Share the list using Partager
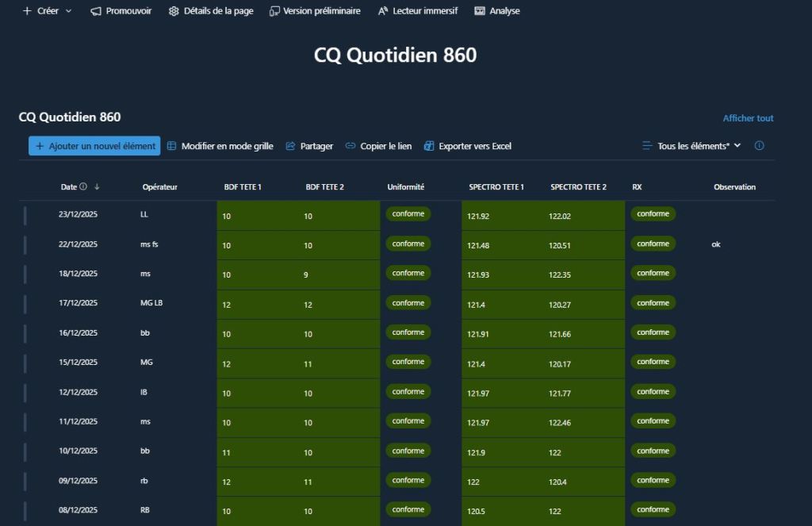 click(309, 146)
